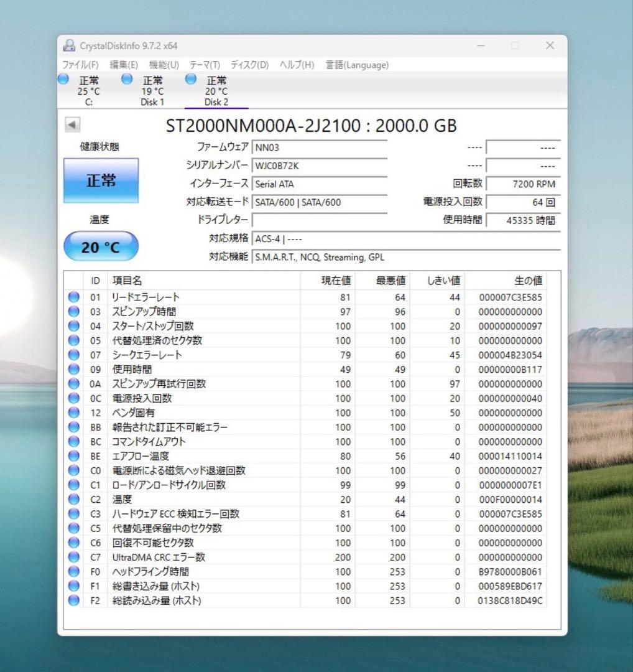Switch to the Disk 1 tab
Viewport: 633px width, 672px height.
pos(152,91)
